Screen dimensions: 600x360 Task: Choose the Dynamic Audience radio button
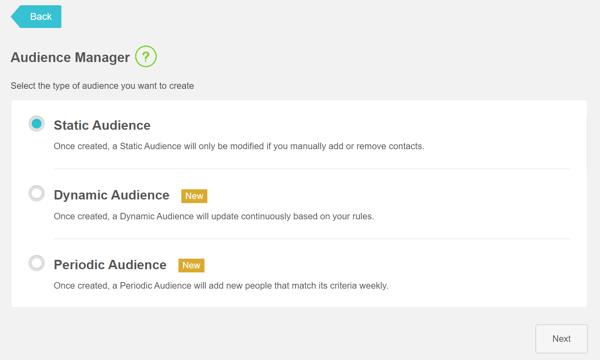click(x=37, y=193)
